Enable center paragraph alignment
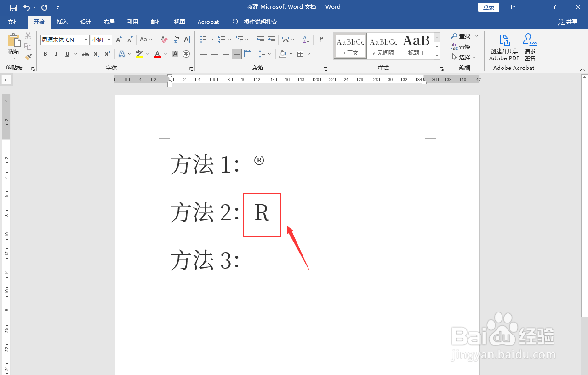 pos(214,54)
